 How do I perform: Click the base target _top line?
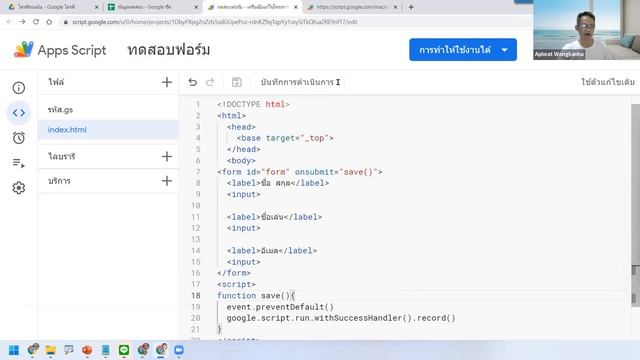[x=285, y=138]
